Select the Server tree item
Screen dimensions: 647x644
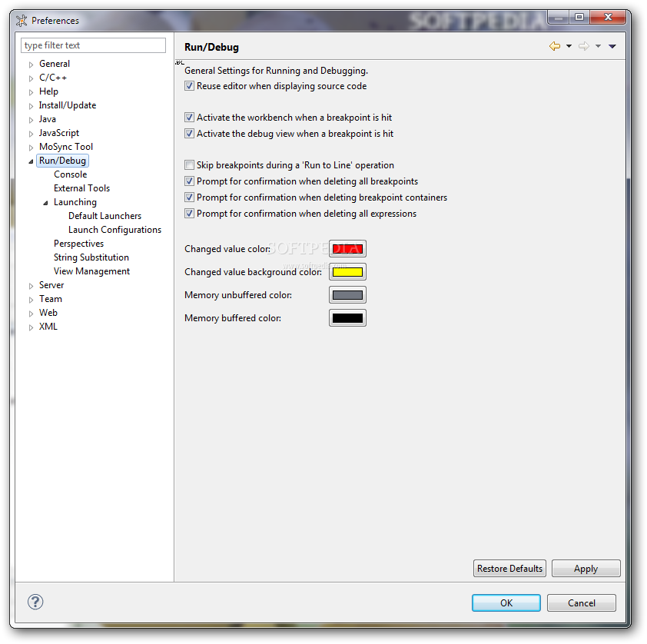click(51, 285)
